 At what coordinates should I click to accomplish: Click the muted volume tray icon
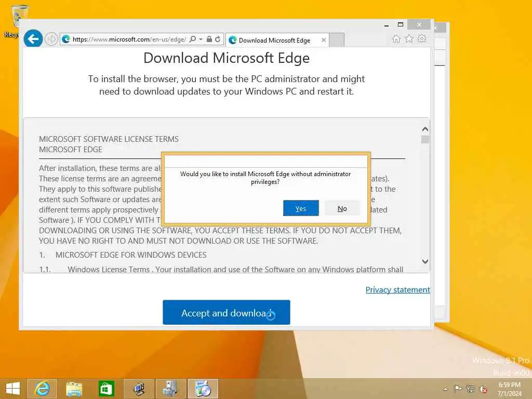click(x=483, y=389)
